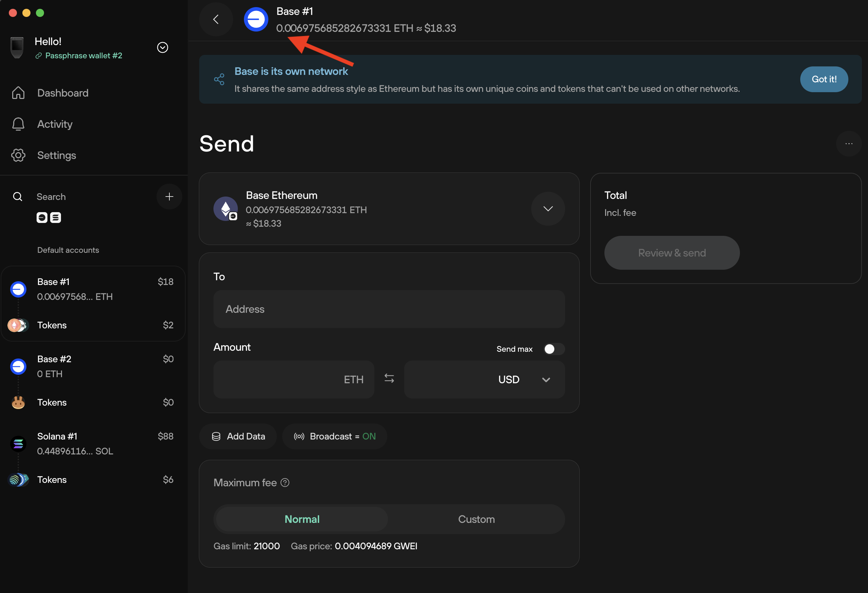Click the Gas limit 21000 value
868x593 pixels.
(x=267, y=546)
